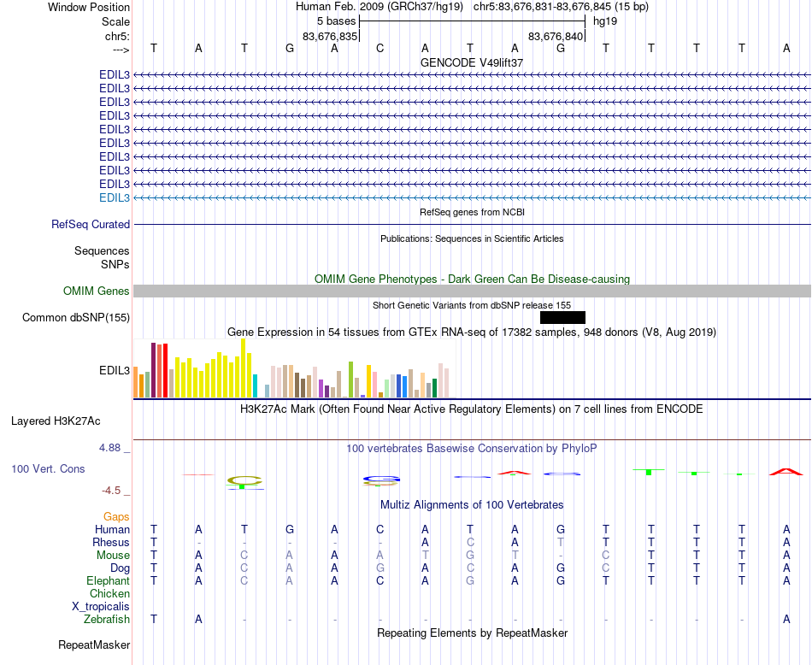Viewport: 812px width, 665px height.
Task: Click the tallest yellow GTEx expression bar
Action: pyautogui.click(x=244, y=368)
